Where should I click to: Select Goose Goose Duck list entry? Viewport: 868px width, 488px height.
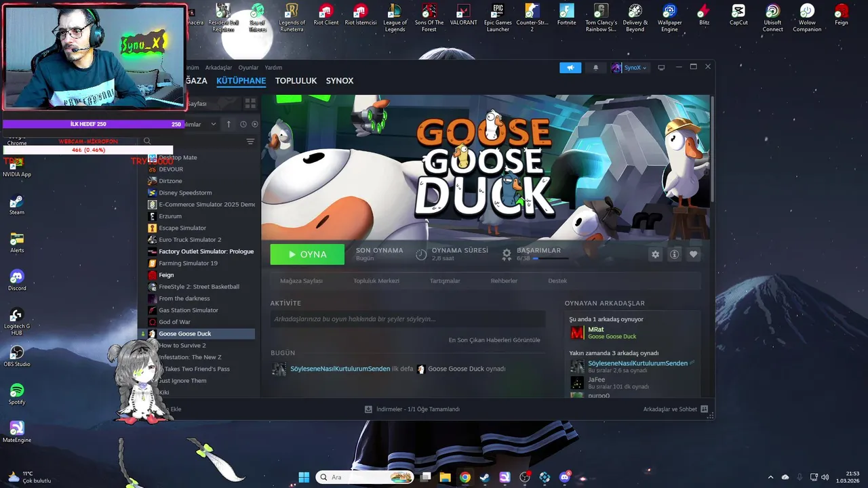point(197,333)
